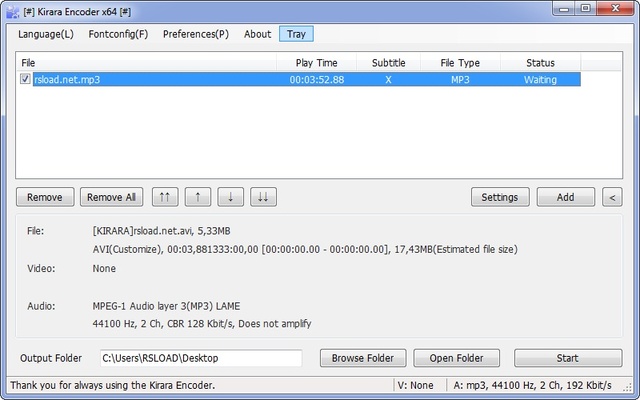Click the Subtitle column header
640x400 pixels.
[x=388, y=63]
